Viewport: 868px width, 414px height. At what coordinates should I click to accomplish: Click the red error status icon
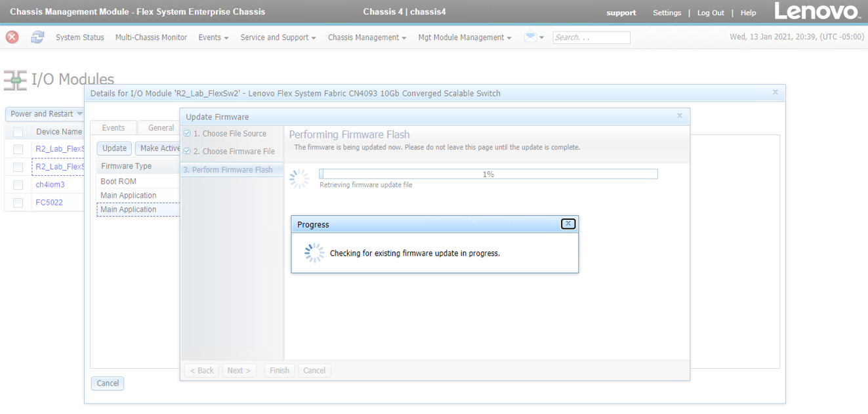point(12,37)
